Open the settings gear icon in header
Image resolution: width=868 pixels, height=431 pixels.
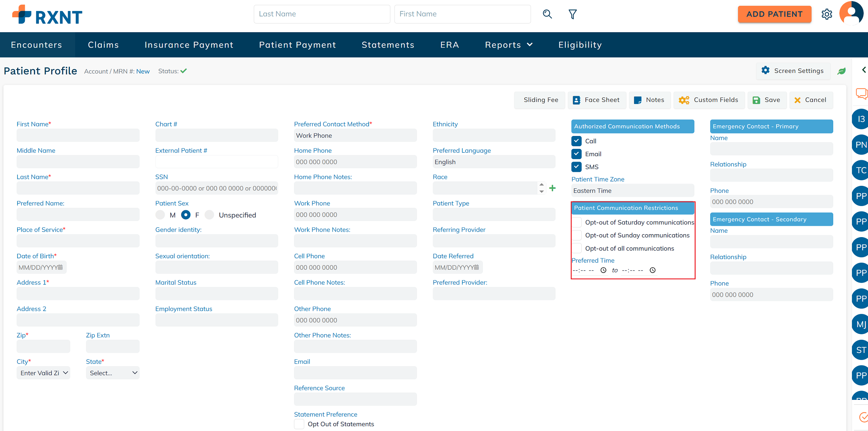[827, 14]
